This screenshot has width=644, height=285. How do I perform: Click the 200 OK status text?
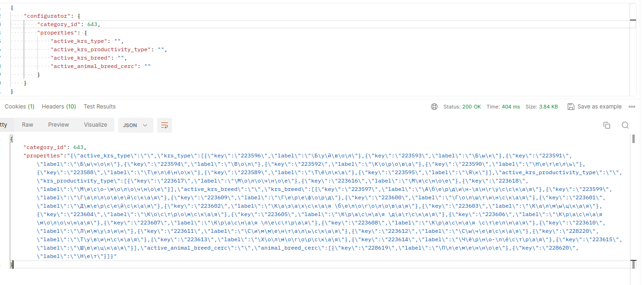(471, 107)
